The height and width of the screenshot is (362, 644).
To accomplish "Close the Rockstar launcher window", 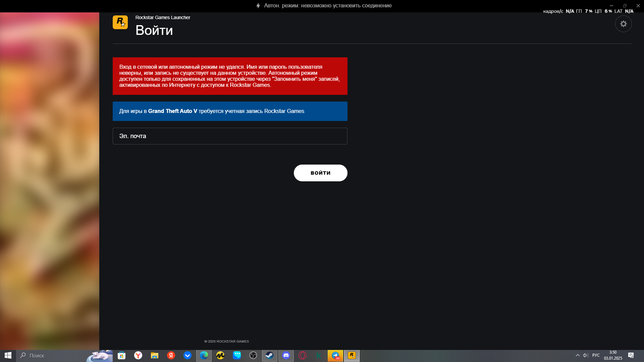I will click(x=638, y=6).
